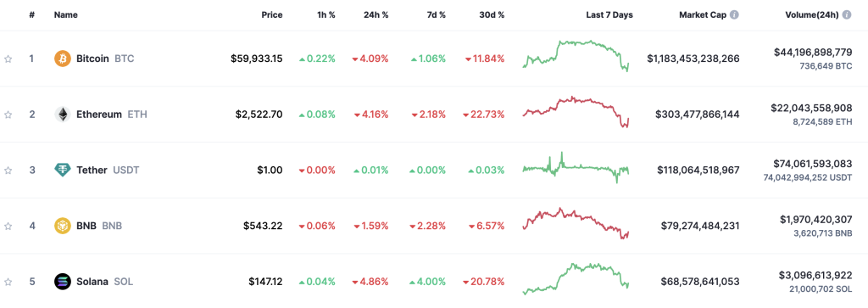Image resolution: width=868 pixels, height=308 pixels.
Task: Click the Solana logo icon
Action: coord(63,282)
